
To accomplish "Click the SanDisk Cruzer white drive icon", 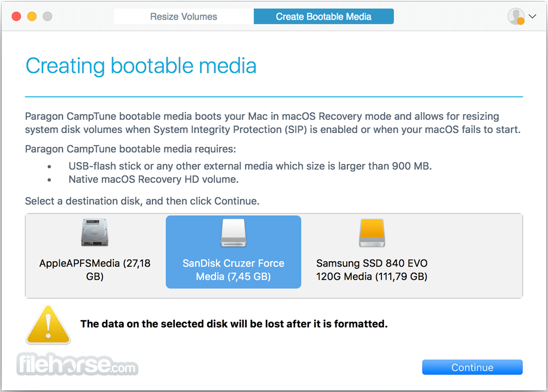I will tap(233, 233).
